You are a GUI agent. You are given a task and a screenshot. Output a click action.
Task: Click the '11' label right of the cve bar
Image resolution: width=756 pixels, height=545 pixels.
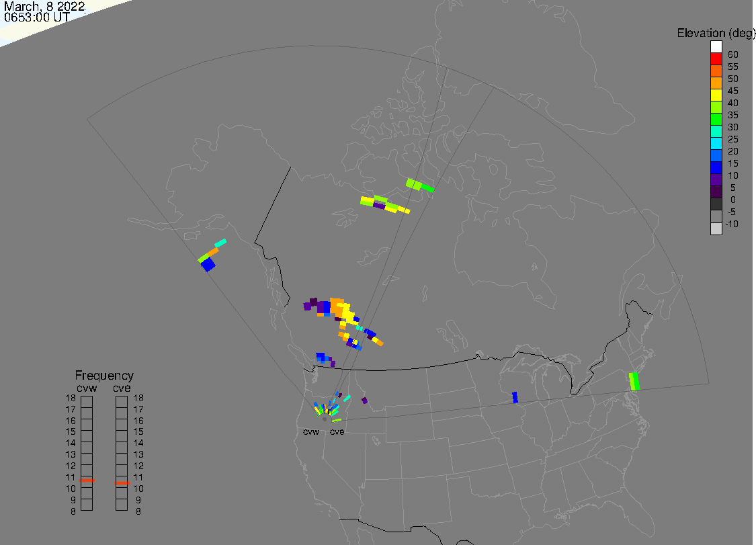pos(138,478)
